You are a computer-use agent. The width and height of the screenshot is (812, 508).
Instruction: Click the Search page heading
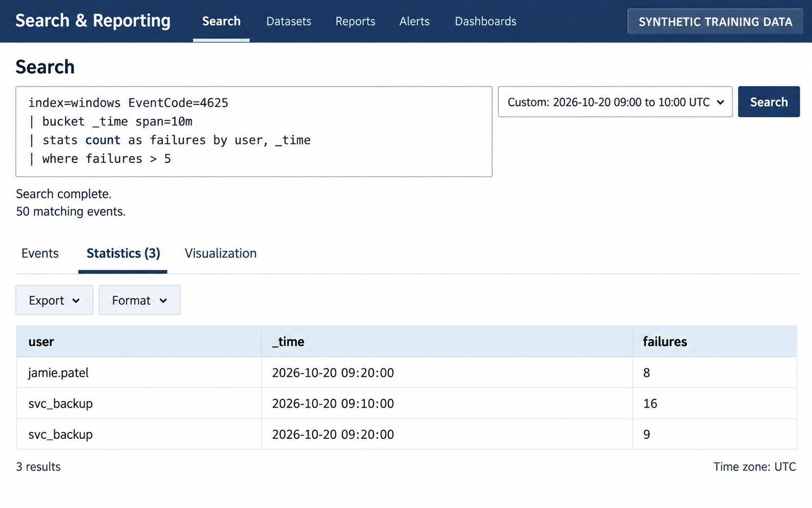pyautogui.click(x=45, y=67)
